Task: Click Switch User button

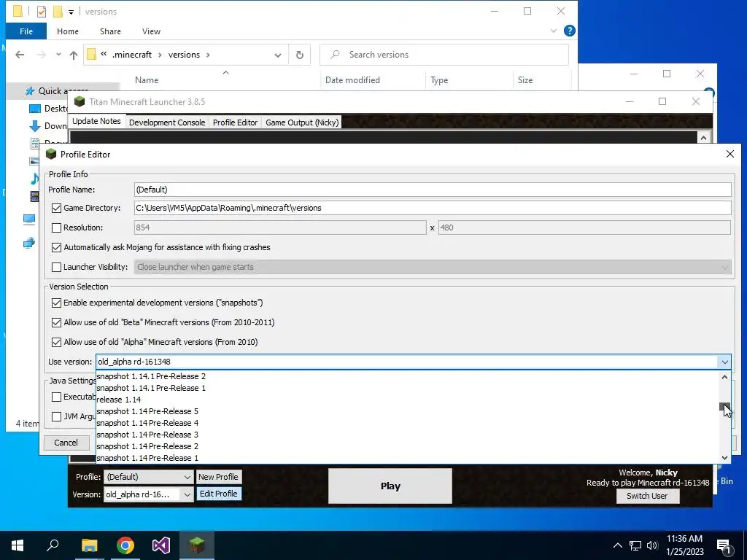Action: point(648,496)
